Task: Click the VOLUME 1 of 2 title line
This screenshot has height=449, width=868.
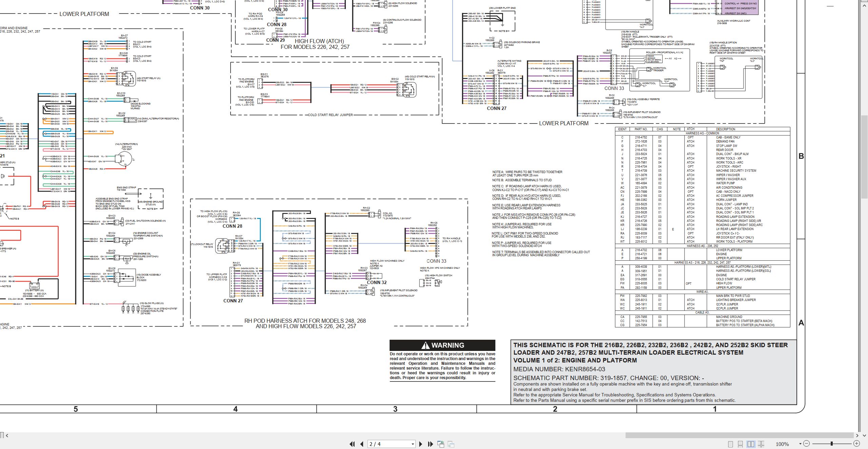Action: click(575, 360)
